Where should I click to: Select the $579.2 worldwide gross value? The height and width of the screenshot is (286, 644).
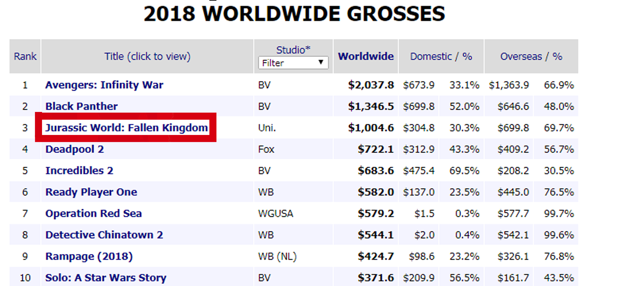376,214
